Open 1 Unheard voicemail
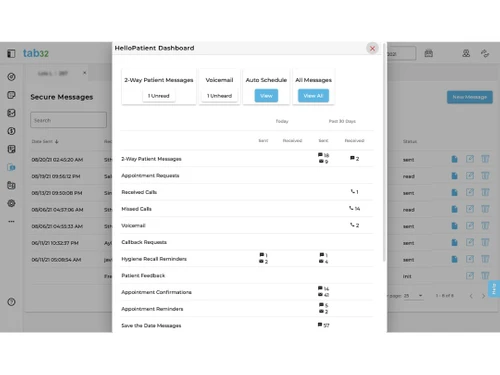 tap(219, 96)
